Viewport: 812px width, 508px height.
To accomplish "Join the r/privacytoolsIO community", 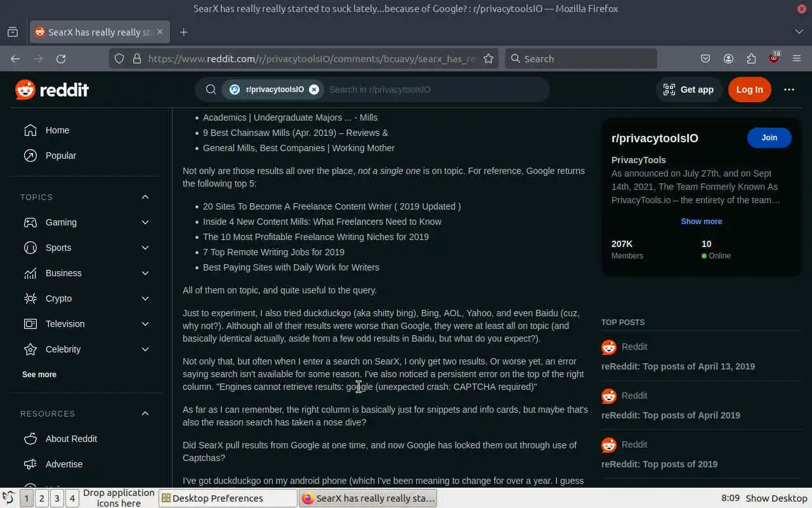I will click(769, 138).
